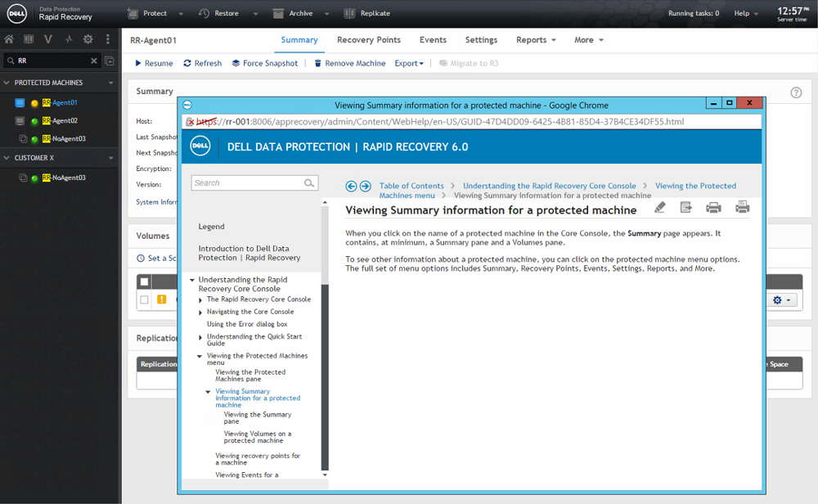This screenshot has height=504, width=818.
Task: Open the repositories icon next to Home
Action: 29,39
